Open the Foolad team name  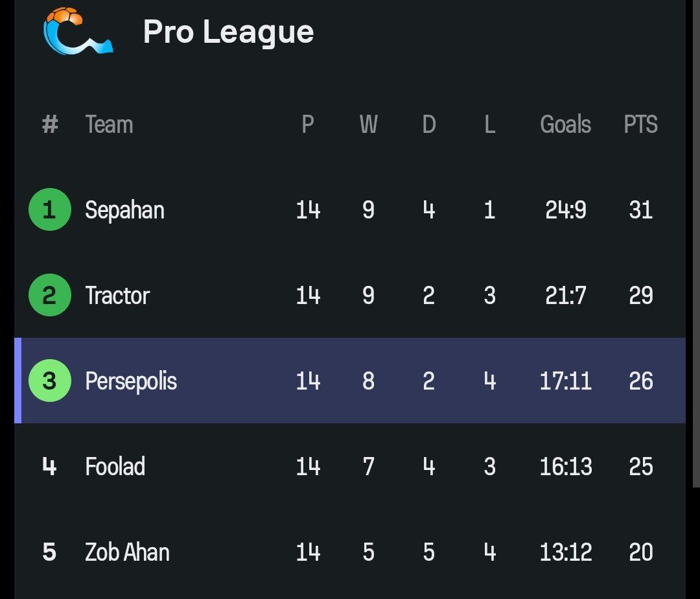pos(115,467)
